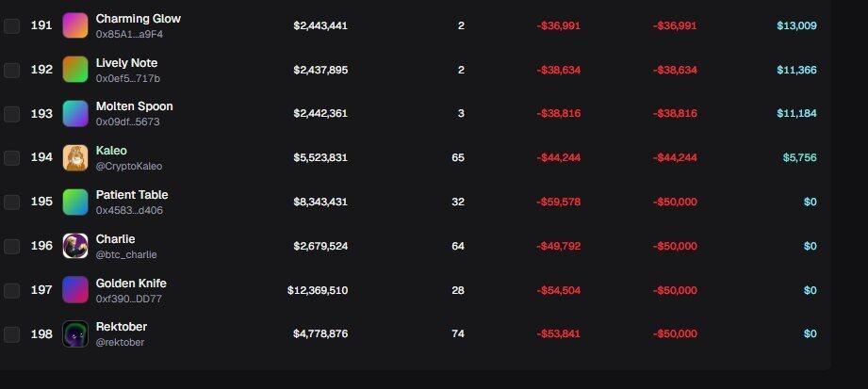The height and width of the screenshot is (389, 868).
Task: Tick the checkbox for rank 191
Action: click(x=11, y=25)
